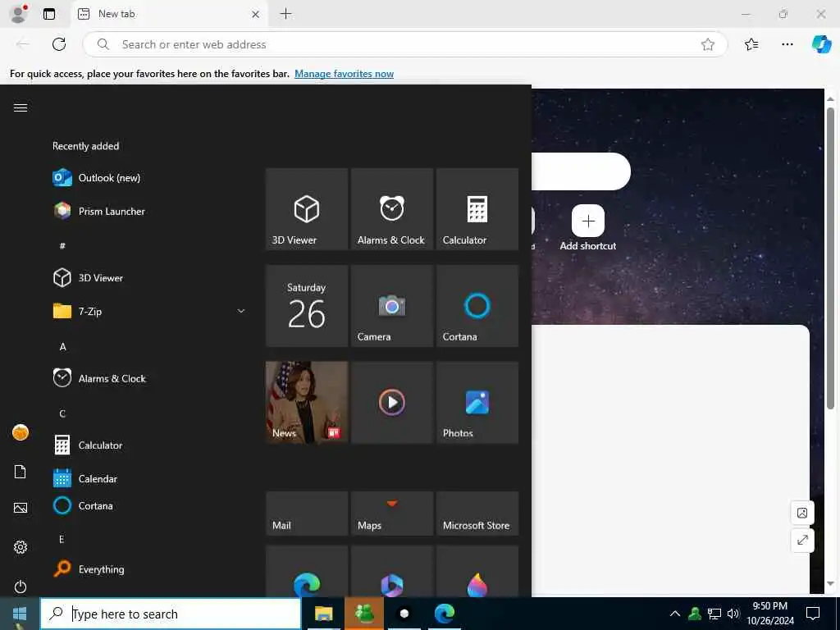
Task: Open Alarms & Clock in the app list
Action: tap(150, 378)
